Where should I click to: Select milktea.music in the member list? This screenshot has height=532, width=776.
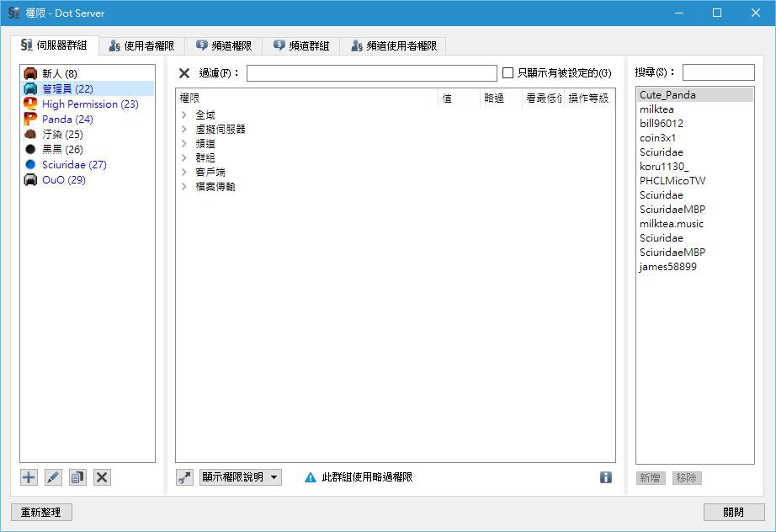(671, 224)
